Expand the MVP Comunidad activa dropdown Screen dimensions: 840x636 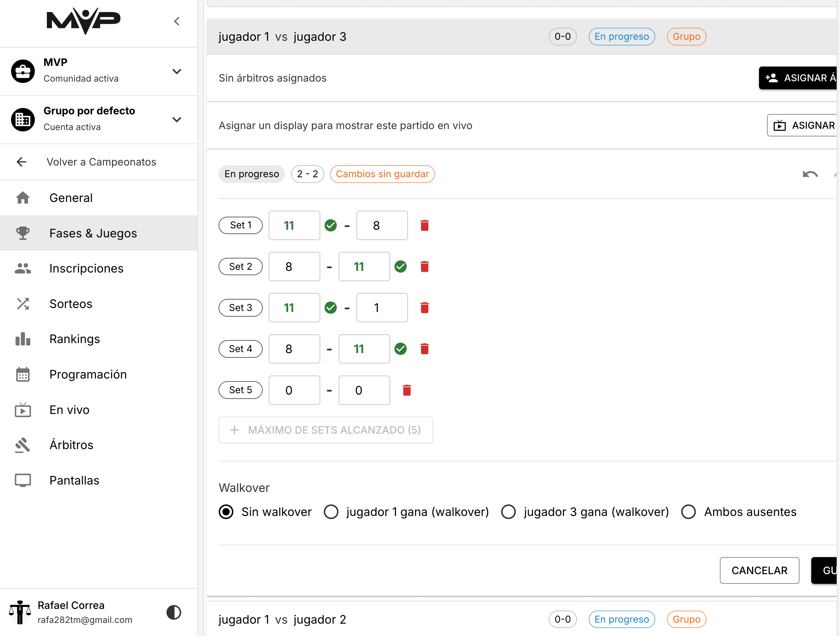(x=177, y=71)
